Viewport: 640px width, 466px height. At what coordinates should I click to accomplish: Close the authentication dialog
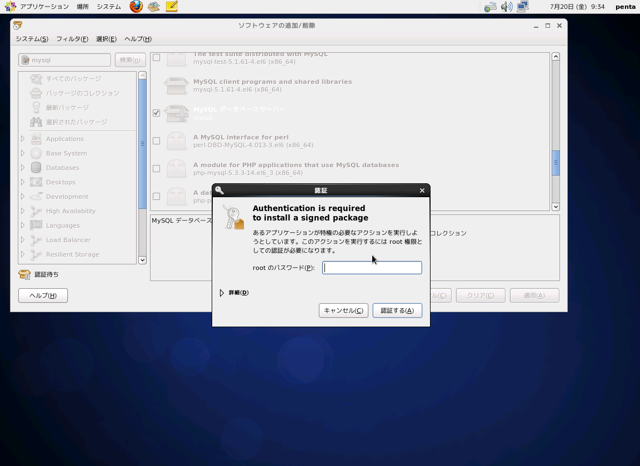pyautogui.click(x=422, y=191)
